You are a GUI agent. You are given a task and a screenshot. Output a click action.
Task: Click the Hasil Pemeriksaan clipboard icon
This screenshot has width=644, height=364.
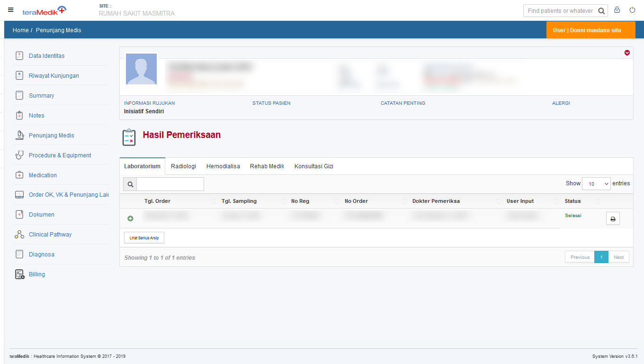129,137
